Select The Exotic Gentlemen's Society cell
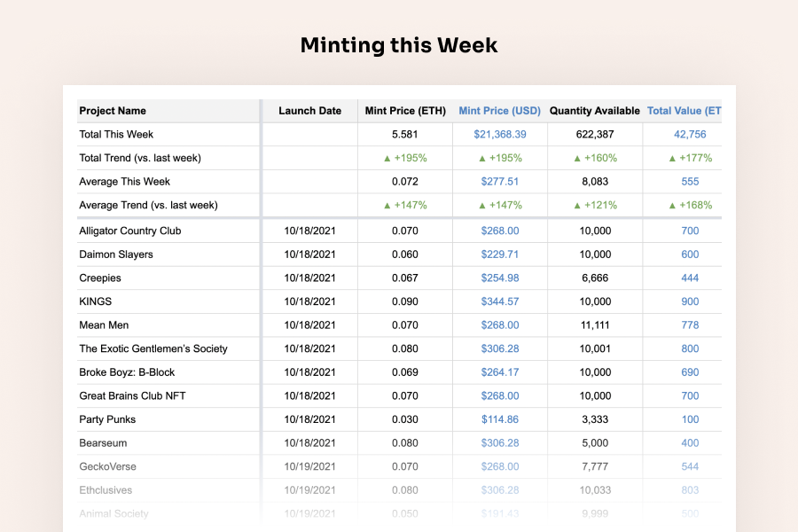798x532 pixels. point(153,348)
